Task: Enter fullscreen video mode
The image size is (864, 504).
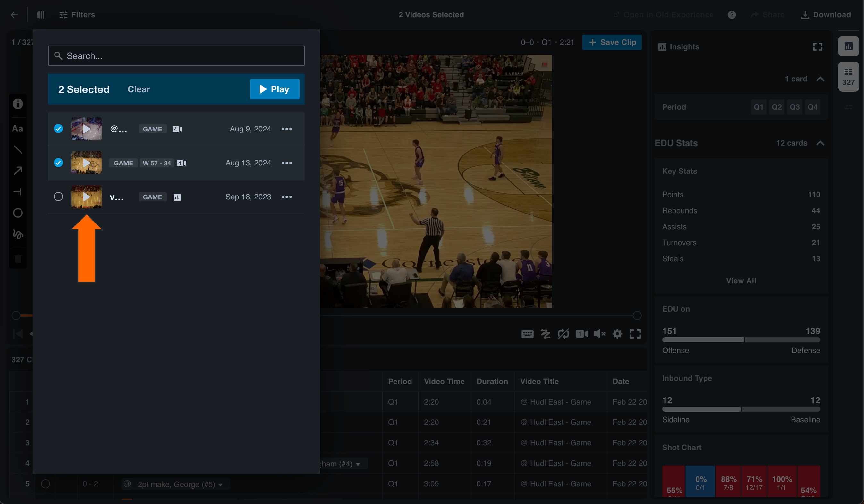Action: [636, 334]
